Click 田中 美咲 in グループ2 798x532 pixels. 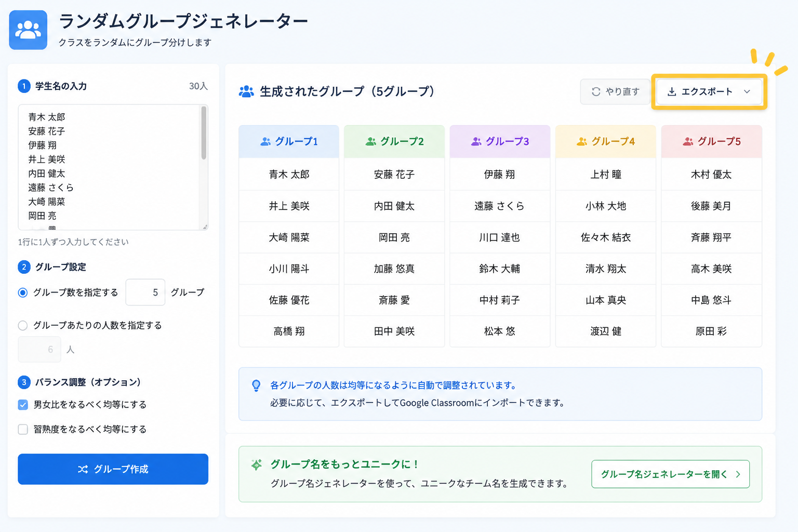[x=394, y=331]
